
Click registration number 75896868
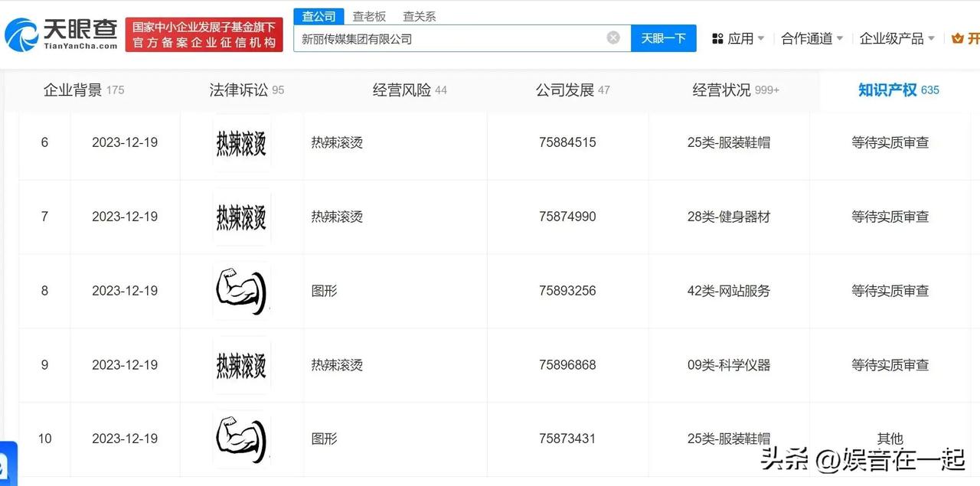point(567,365)
